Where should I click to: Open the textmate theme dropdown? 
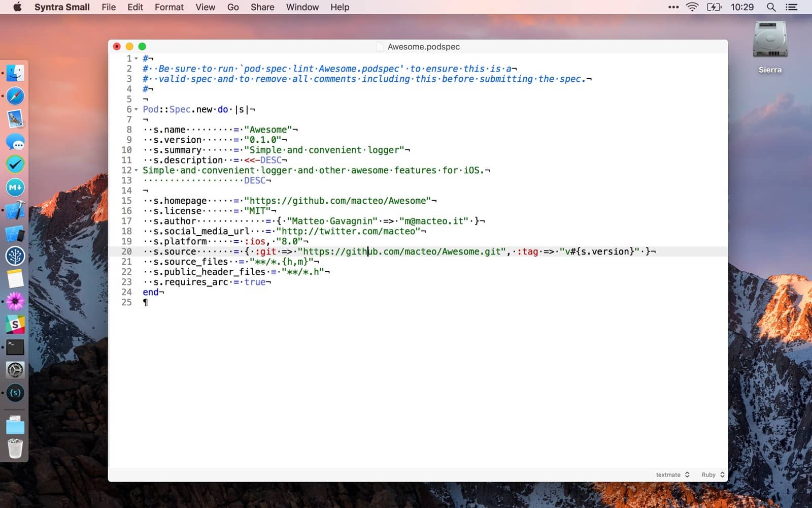pos(672,474)
